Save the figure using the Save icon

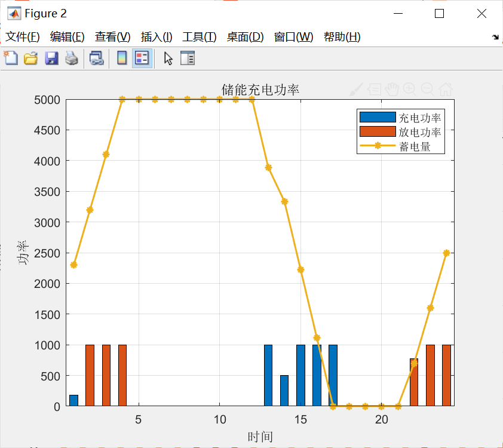[x=51, y=58]
